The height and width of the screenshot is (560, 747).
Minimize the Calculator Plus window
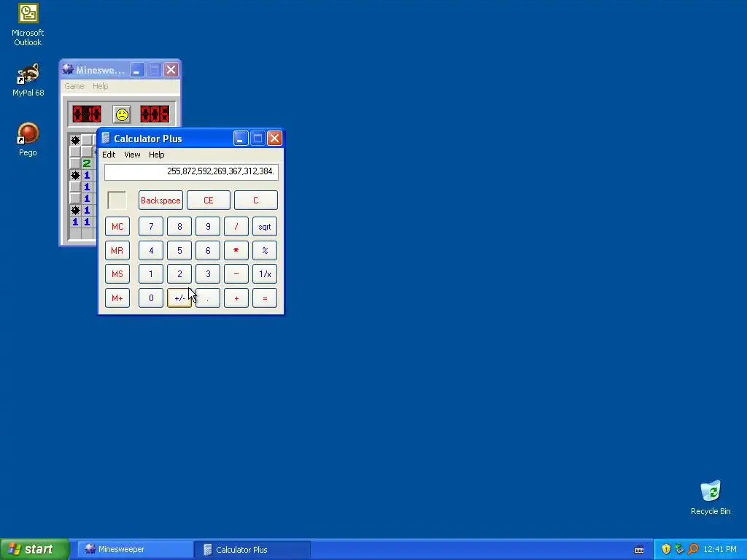(241, 139)
